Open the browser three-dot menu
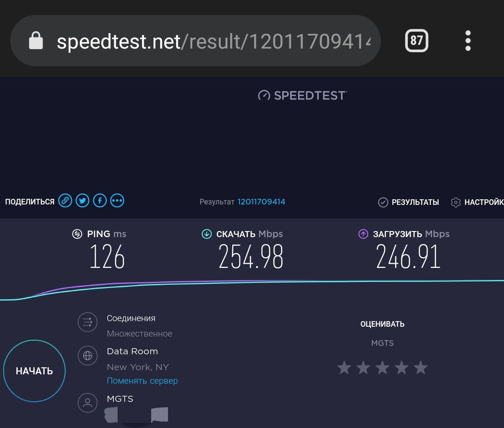The height and width of the screenshot is (428, 504). tap(468, 41)
